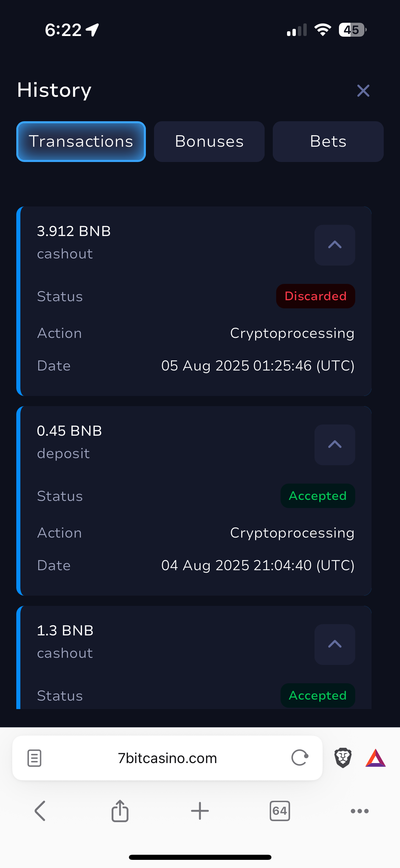Show the 64 open tabs switcher
Viewport: 400px width, 868px height.
280,811
